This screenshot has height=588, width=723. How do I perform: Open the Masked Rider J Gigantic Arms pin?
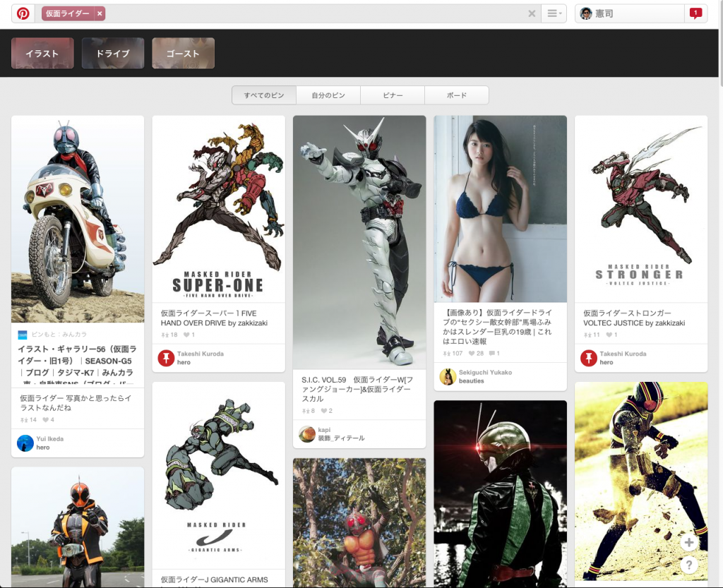(x=219, y=476)
